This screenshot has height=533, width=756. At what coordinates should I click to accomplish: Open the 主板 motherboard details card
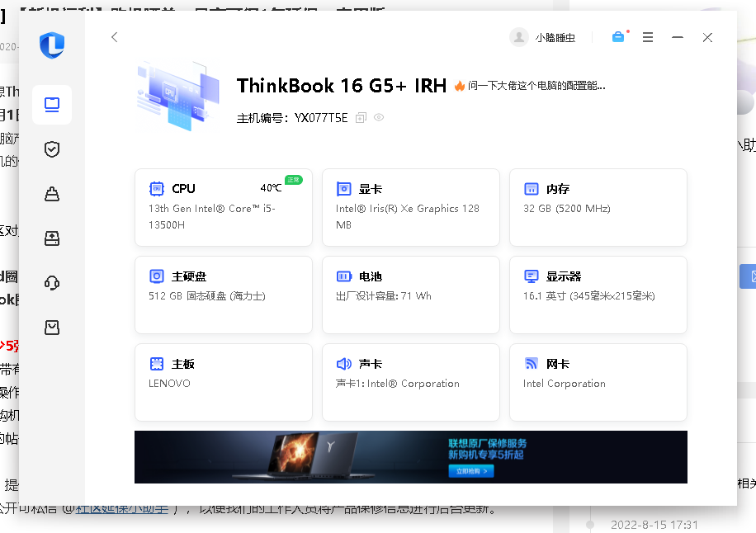[x=224, y=382]
